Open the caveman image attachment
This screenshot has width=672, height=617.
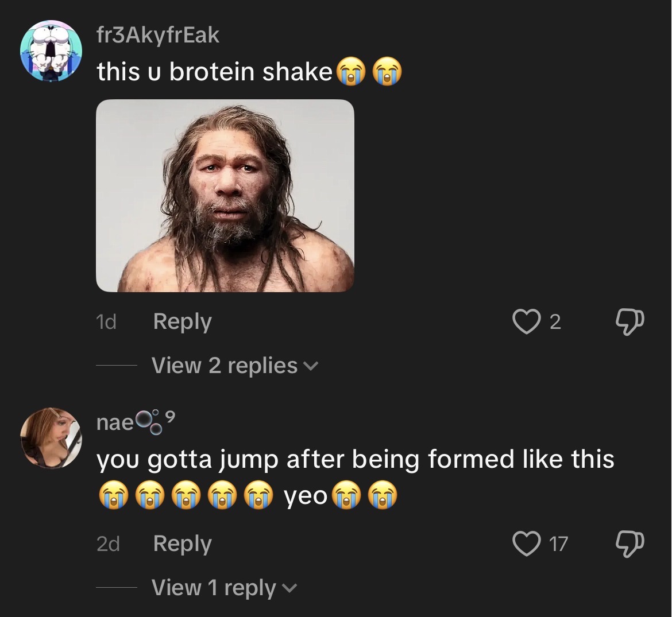pyautogui.click(x=225, y=196)
